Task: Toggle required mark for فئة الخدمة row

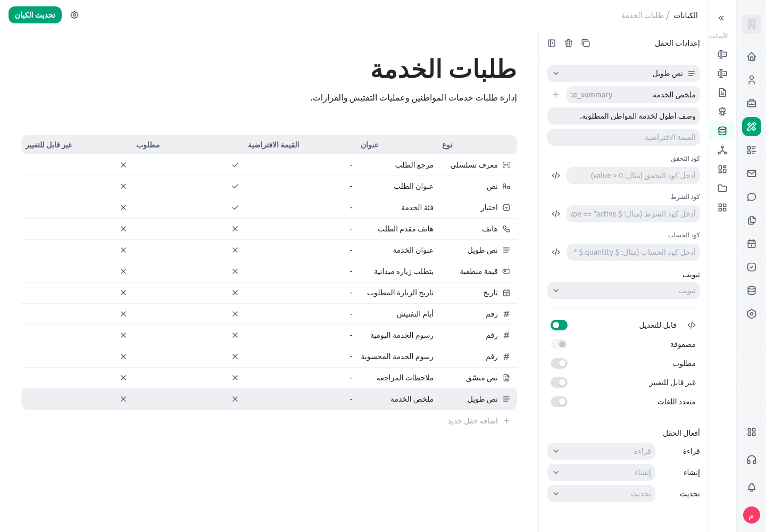Action: point(235,207)
